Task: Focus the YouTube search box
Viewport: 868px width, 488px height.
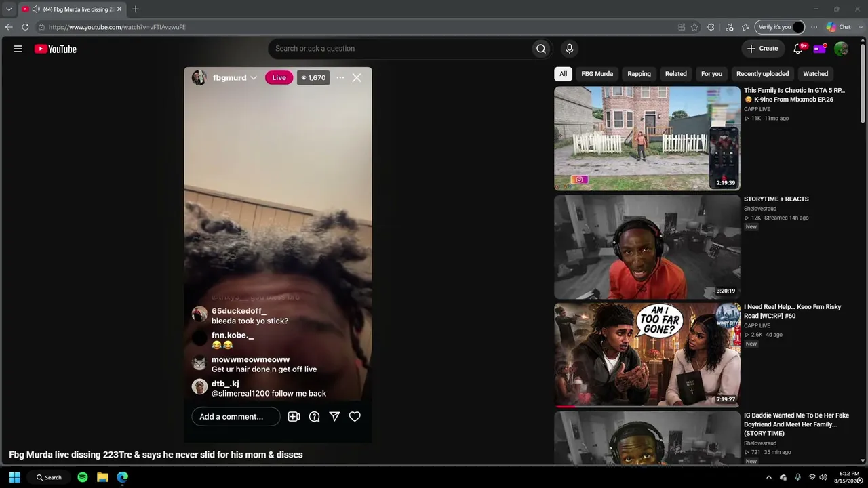Action: click(x=400, y=49)
